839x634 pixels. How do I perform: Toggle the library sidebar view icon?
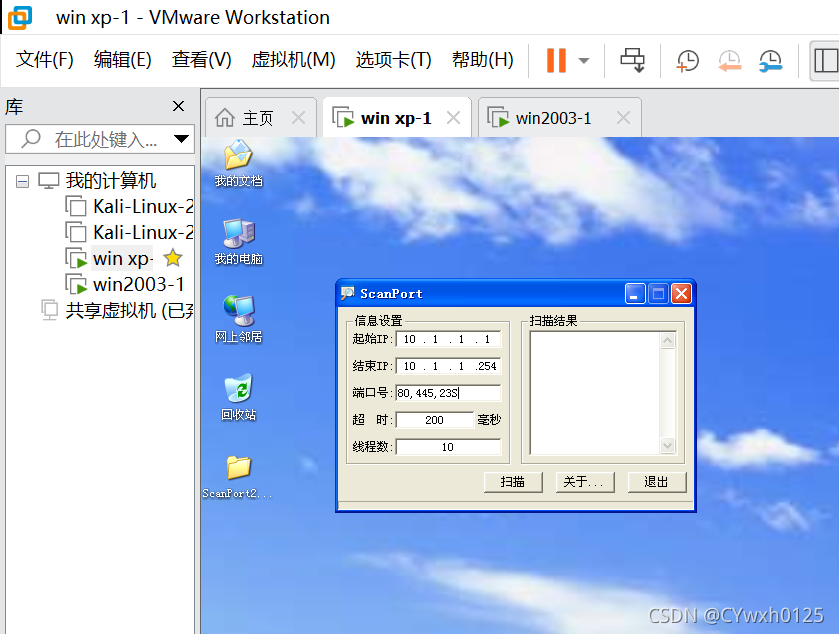(826, 60)
